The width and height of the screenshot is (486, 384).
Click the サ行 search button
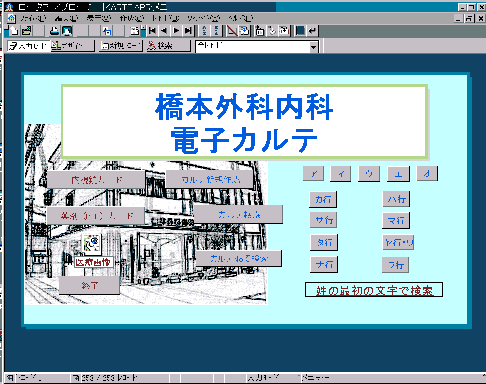pyautogui.click(x=323, y=220)
